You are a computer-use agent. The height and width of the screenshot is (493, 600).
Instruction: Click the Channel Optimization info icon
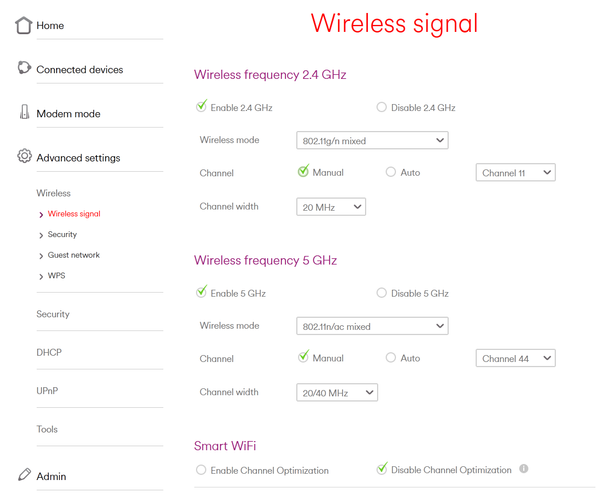pos(524,469)
